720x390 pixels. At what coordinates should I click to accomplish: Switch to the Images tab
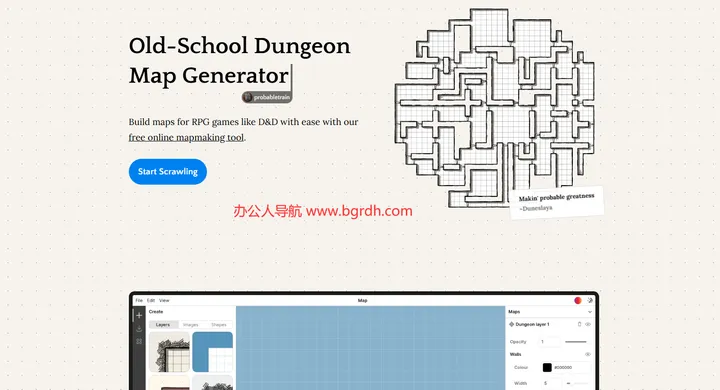[191, 325]
